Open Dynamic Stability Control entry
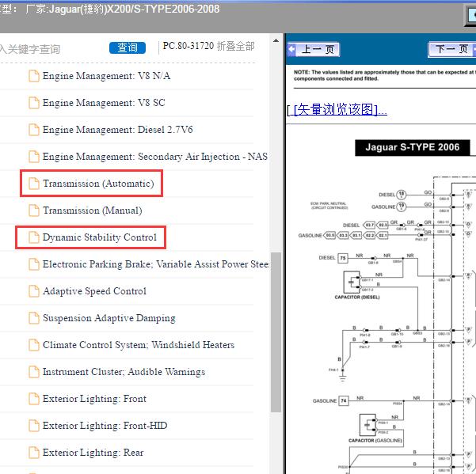 [100, 237]
